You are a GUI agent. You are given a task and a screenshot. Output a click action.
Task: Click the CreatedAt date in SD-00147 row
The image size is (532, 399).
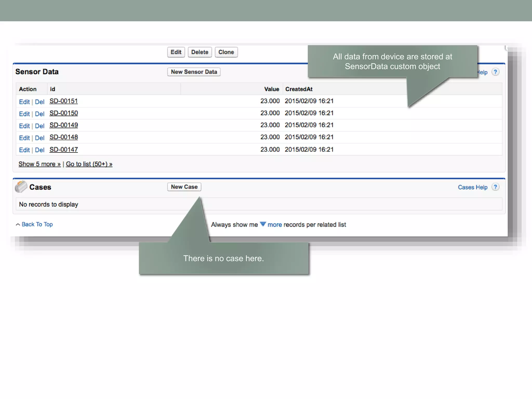coord(309,150)
